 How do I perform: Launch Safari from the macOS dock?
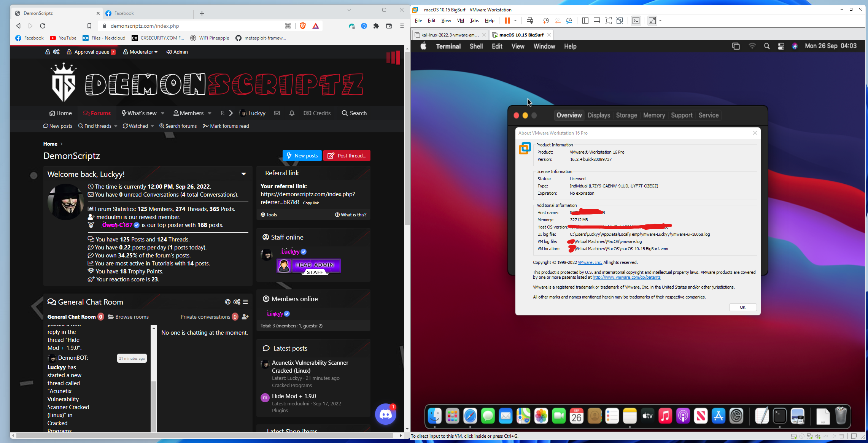click(470, 416)
